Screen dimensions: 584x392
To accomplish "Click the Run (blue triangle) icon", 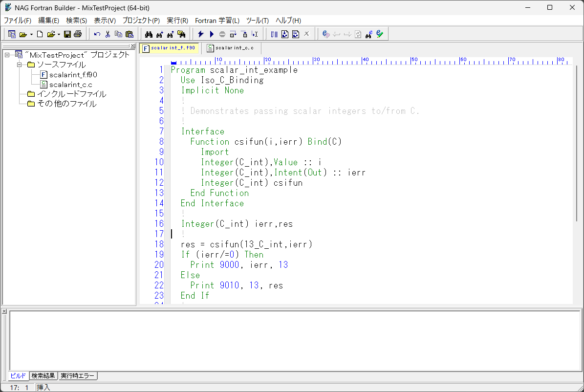I will [212, 34].
